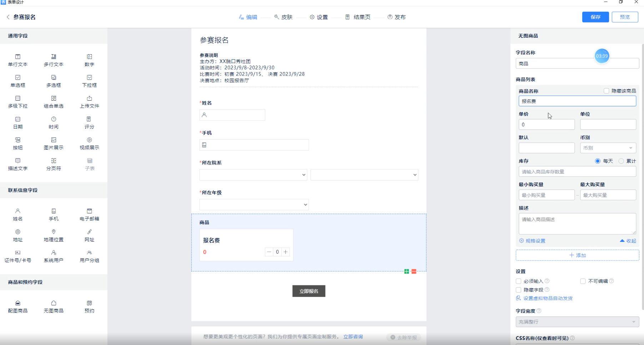
Task: Click the consult now link (立即咨询)
Action: (353, 337)
